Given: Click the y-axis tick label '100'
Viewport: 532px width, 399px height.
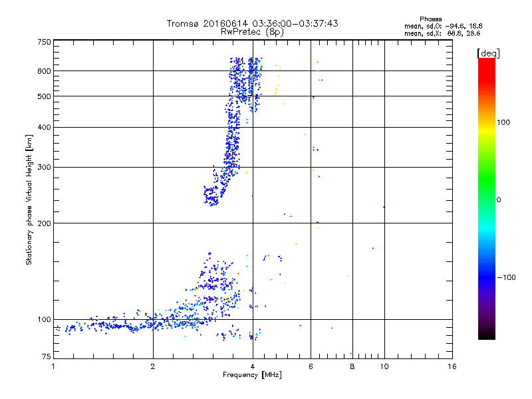Looking at the screenshot, I should [x=44, y=319].
